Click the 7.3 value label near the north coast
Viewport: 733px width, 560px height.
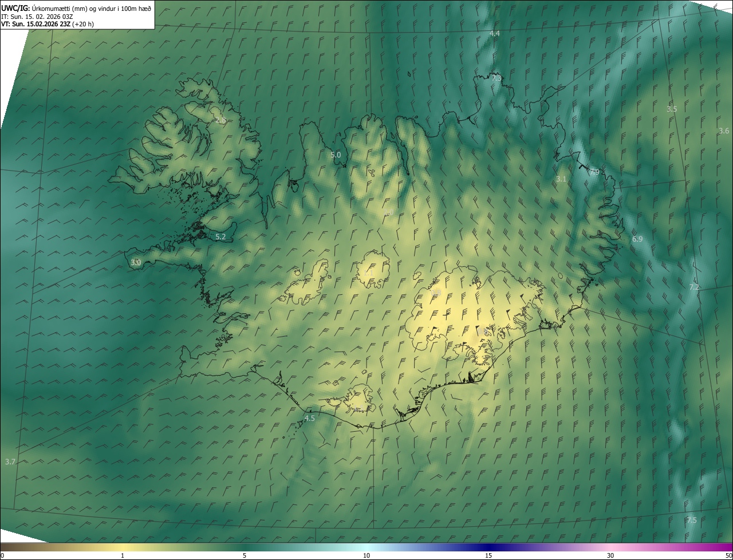[x=496, y=78]
